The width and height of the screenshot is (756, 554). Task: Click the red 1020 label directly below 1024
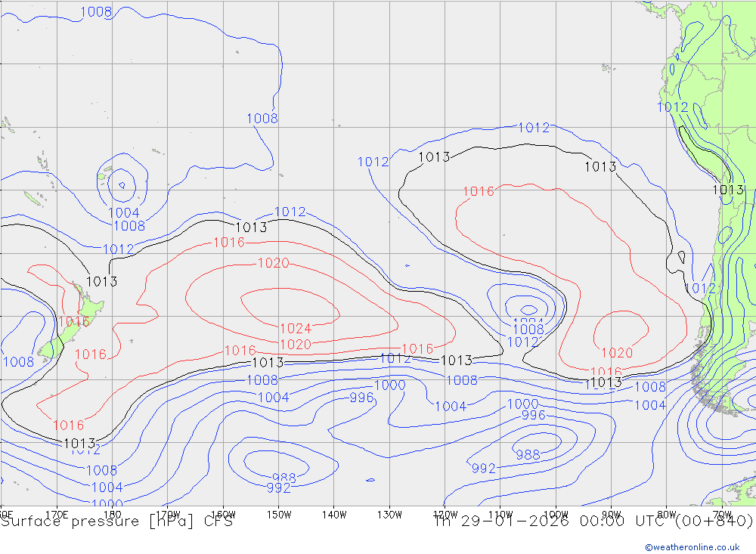click(296, 344)
